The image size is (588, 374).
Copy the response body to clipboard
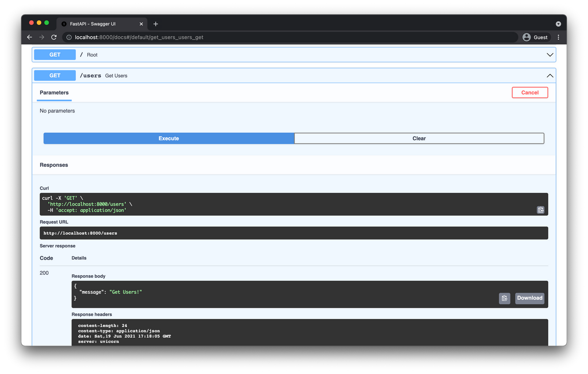(504, 298)
